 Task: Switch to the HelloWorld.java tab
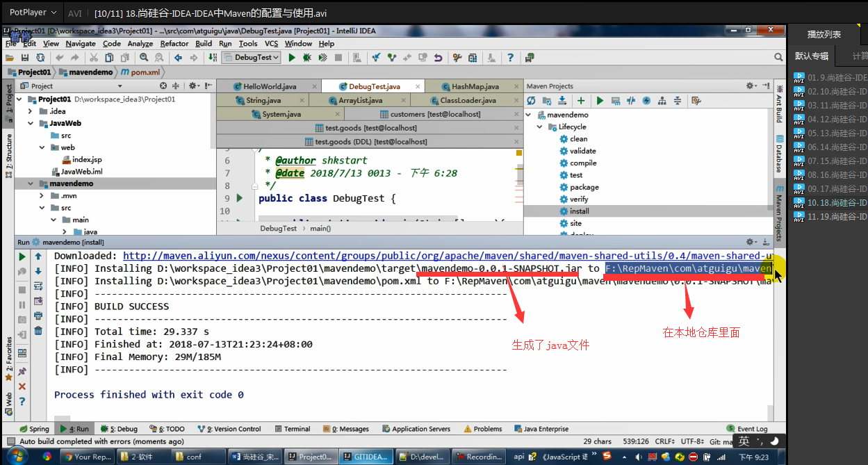[268, 86]
